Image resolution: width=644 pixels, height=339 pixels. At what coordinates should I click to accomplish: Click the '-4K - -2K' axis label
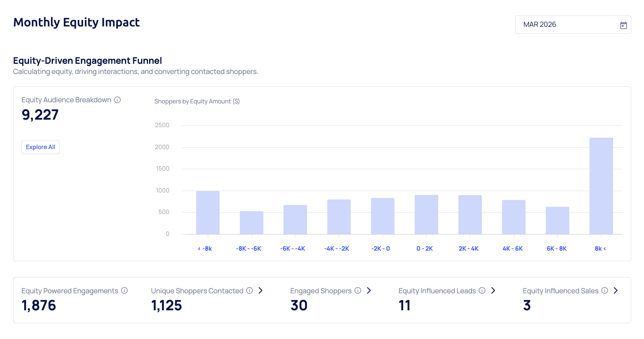click(336, 248)
